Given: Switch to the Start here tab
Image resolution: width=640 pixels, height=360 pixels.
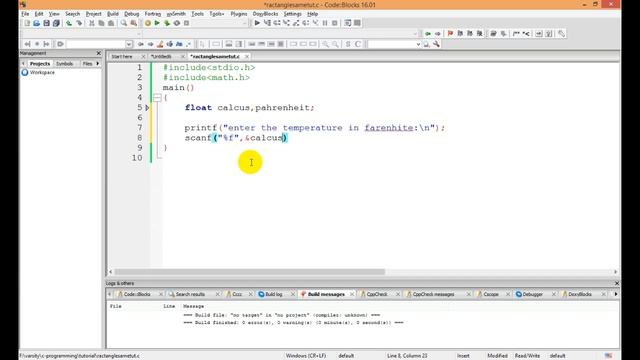Looking at the screenshot, I should point(122,57).
